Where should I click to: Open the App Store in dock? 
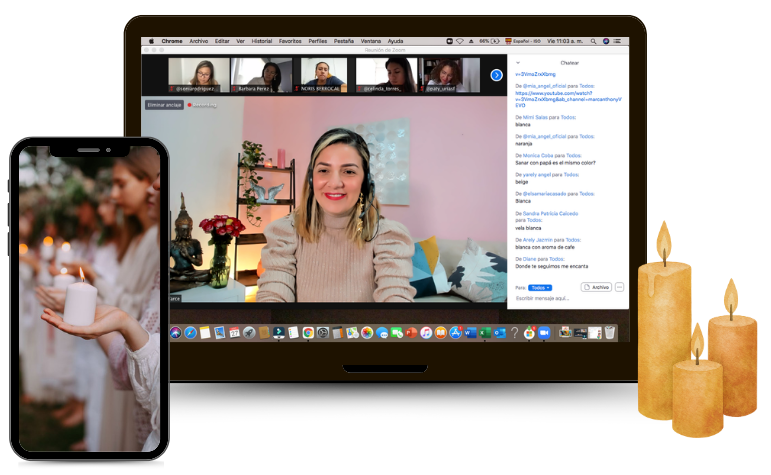pyautogui.click(x=455, y=333)
